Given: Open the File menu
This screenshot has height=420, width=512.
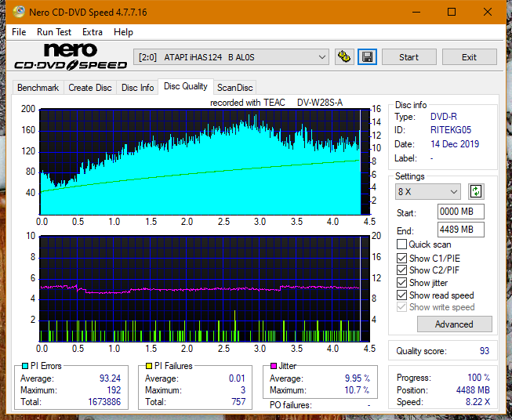Looking at the screenshot, I should 19,32.
